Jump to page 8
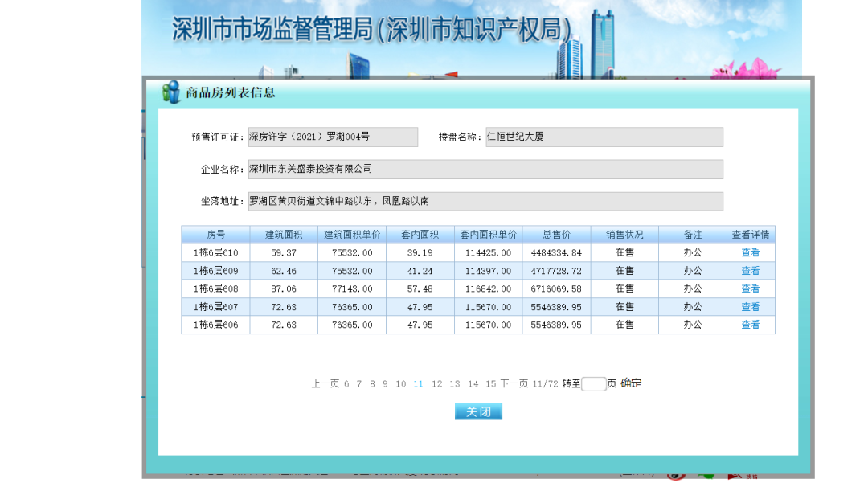Viewport: 868px width, 487px height. click(x=373, y=384)
